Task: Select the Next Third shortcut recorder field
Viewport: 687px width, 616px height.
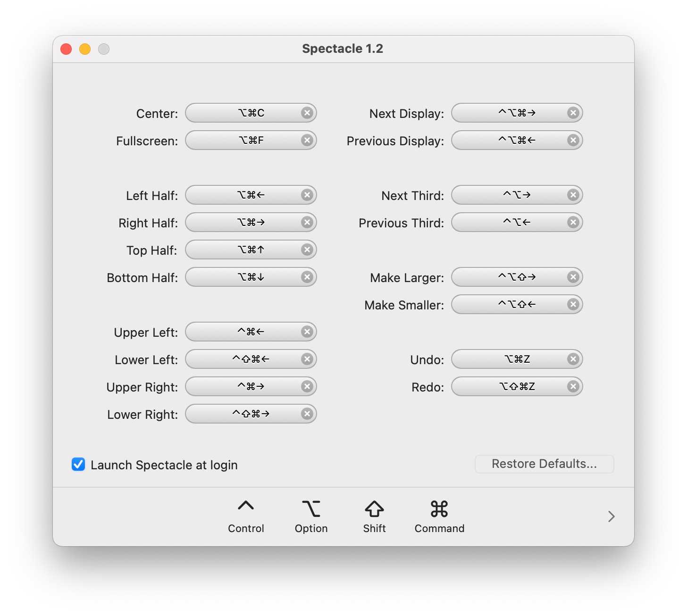Action: [x=517, y=195]
